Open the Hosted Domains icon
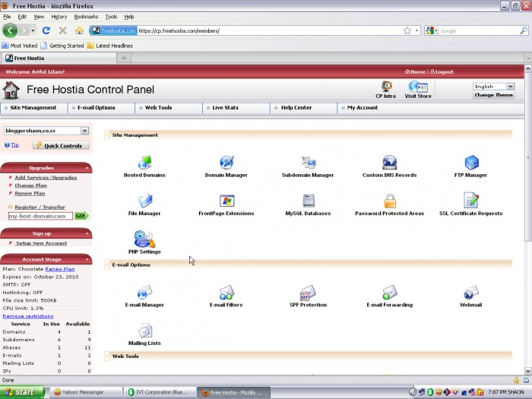Viewport: 532px width, 399px height. point(144,163)
